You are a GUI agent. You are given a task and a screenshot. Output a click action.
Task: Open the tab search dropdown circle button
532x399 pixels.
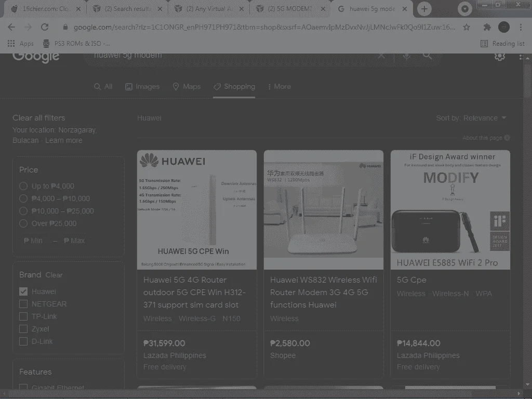point(465,9)
